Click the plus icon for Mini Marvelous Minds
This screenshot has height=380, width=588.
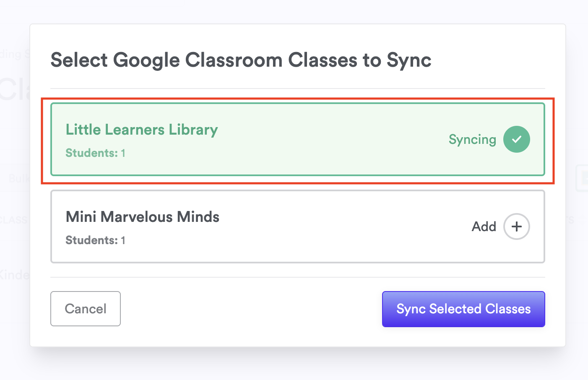516,226
